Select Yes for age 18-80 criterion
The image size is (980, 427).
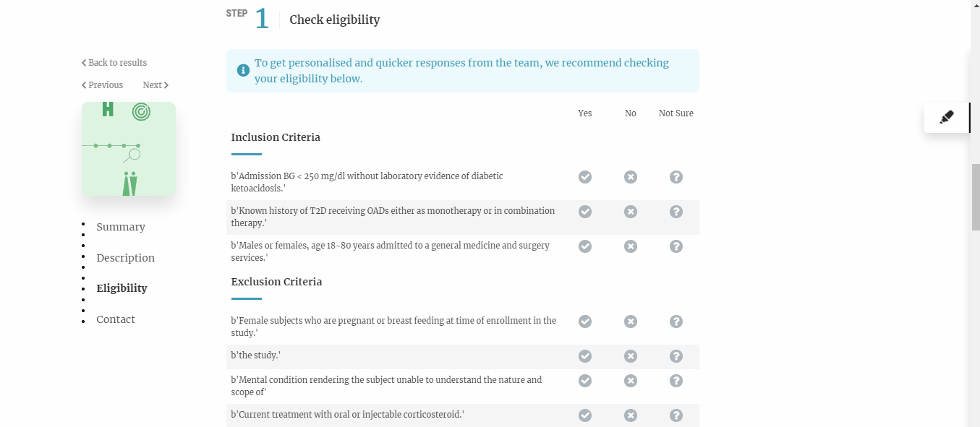585,246
